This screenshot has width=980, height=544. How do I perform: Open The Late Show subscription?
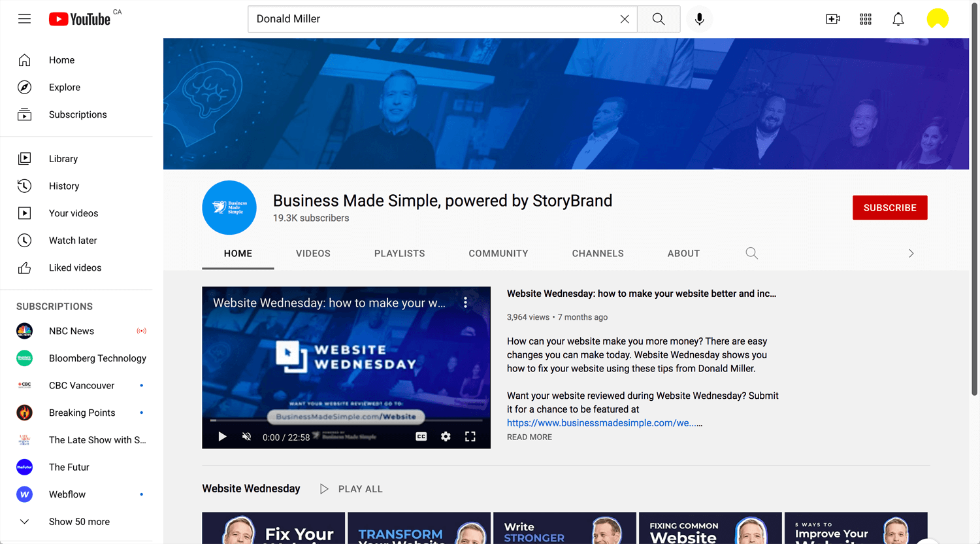point(76,440)
